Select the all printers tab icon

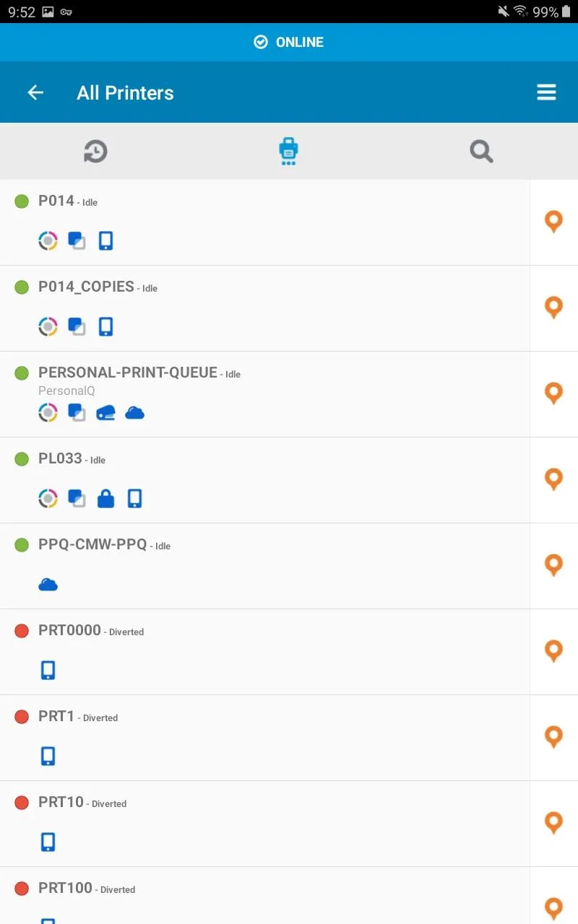(288, 152)
